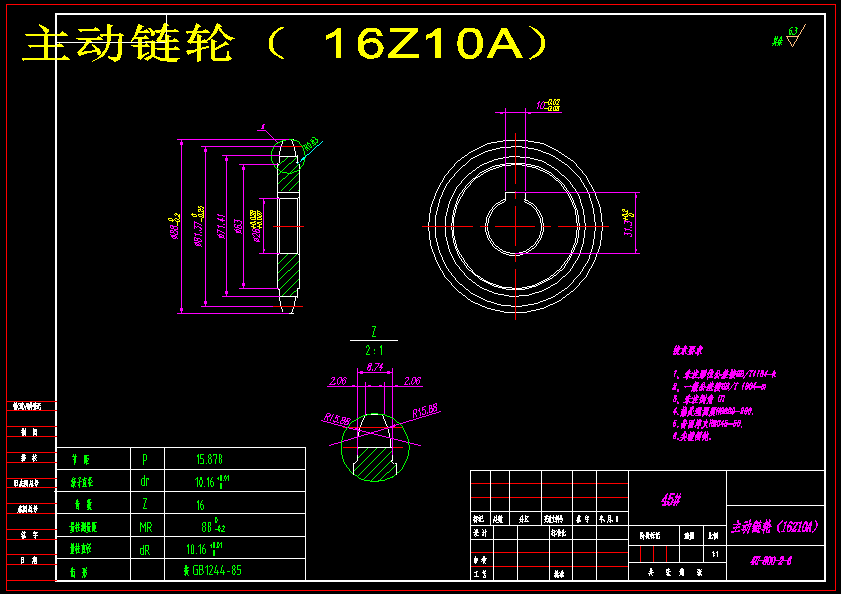This screenshot has height=594, width=841.
Task: Select technical requirement line 3
Action: [699, 399]
